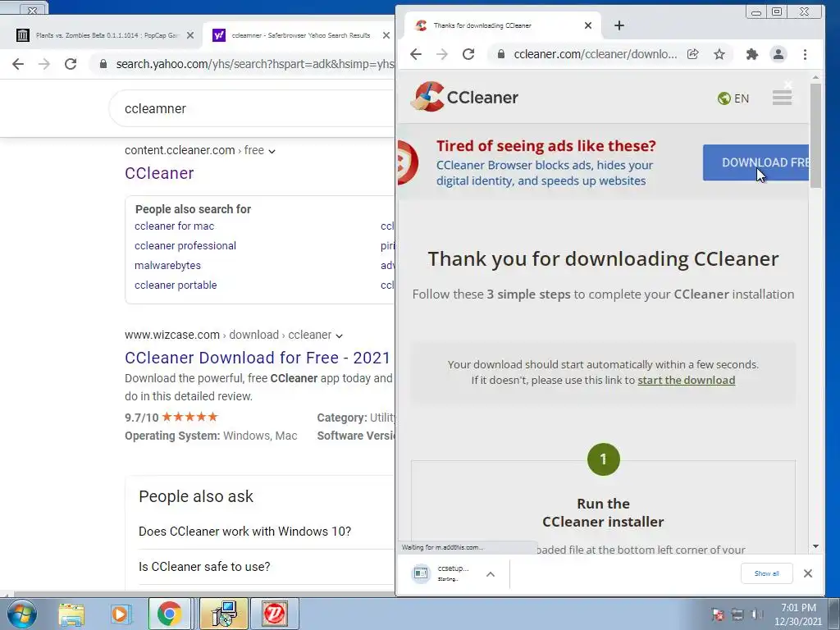Open Windows Media Player taskbar icon
Screen dimensions: 840x630
coord(120,614)
